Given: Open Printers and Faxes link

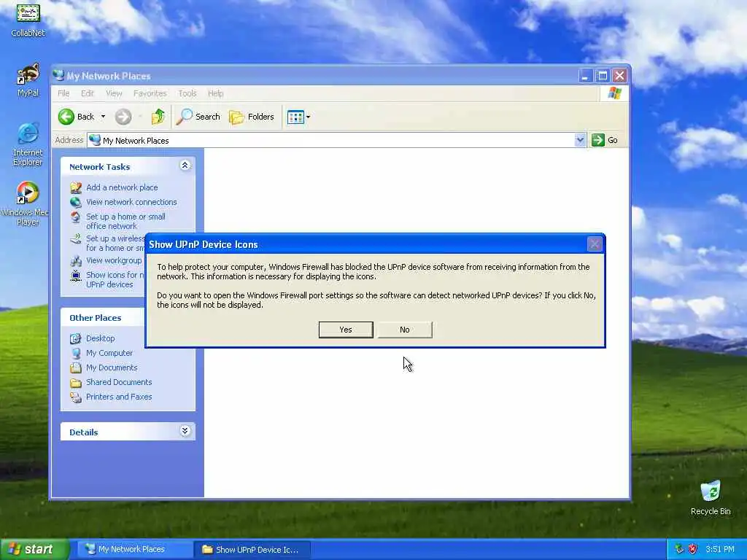Looking at the screenshot, I should pos(119,397).
